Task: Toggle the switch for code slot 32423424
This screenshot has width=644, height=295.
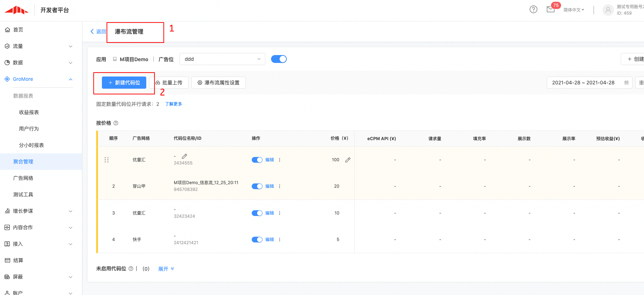Action: [257, 213]
